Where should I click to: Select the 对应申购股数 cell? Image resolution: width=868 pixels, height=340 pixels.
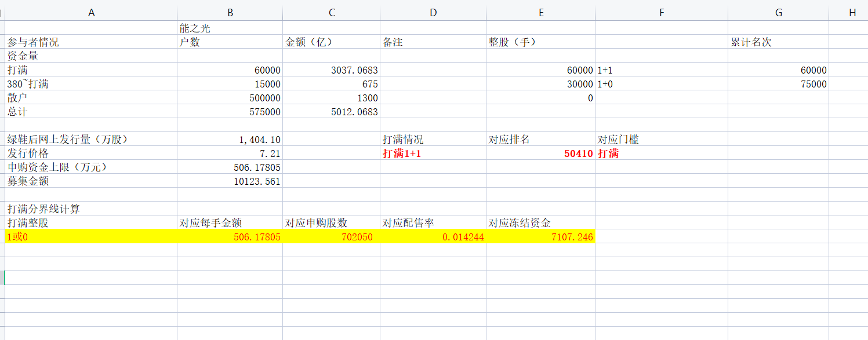(x=332, y=222)
